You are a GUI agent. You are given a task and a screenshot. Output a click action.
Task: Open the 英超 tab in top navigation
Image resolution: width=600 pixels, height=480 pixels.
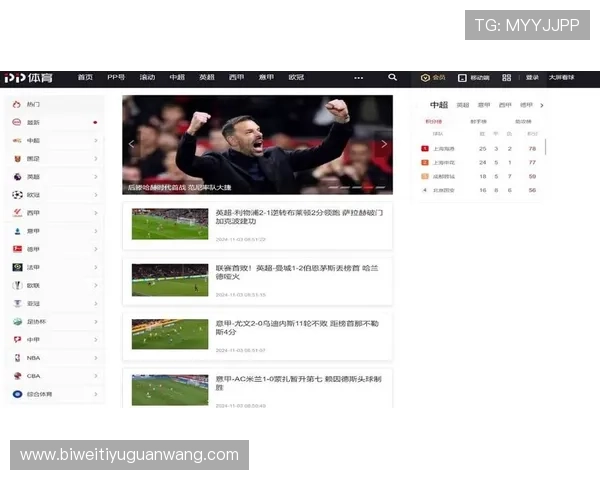[206, 77]
